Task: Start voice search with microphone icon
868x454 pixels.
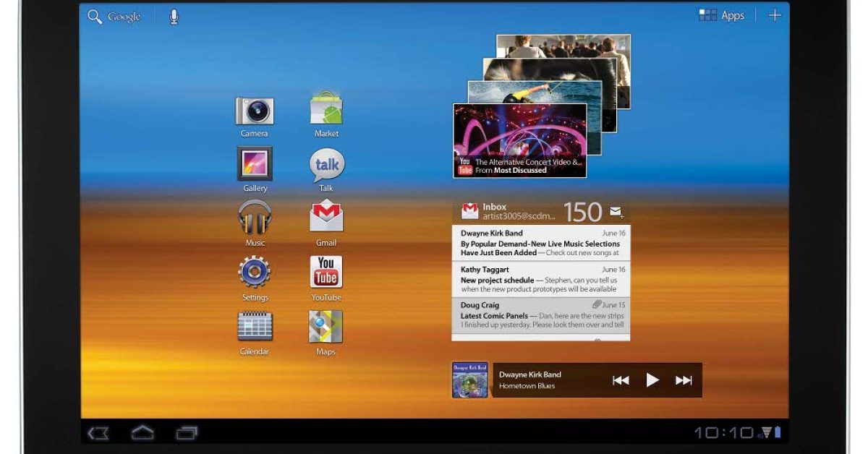Action: [x=174, y=17]
